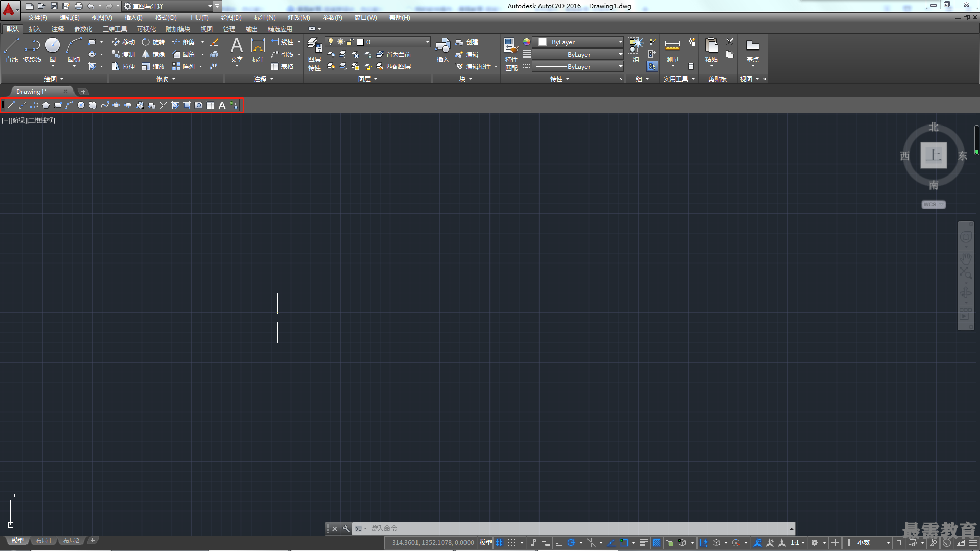980x551 pixels.
Task: Toggle snap mode in status bar
Action: pos(512,543)
